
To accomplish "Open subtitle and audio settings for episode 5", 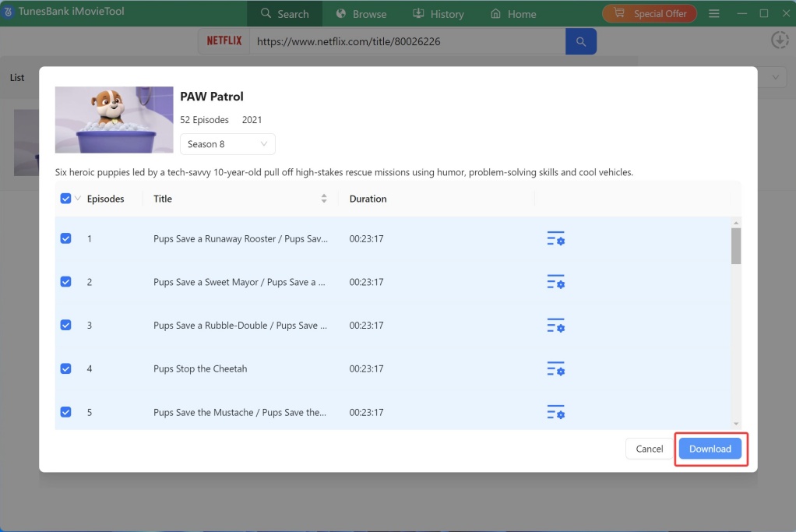I will click(x=555, y=412).
